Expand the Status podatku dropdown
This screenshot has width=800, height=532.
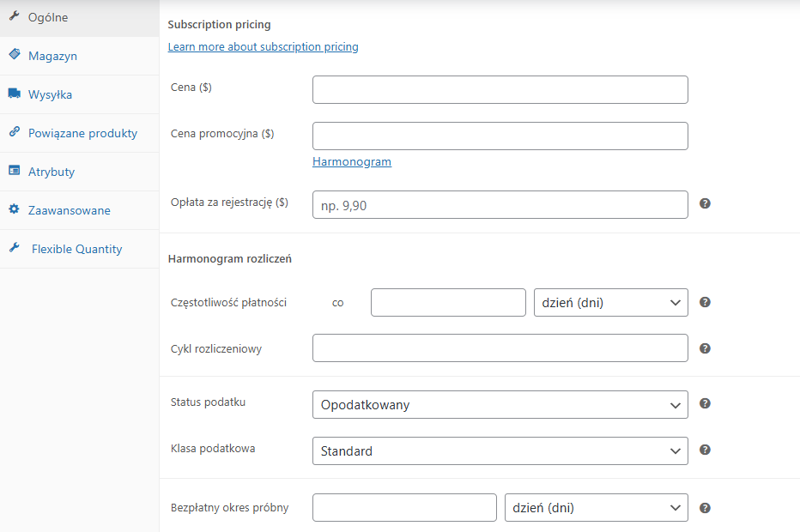pos(500,404)
